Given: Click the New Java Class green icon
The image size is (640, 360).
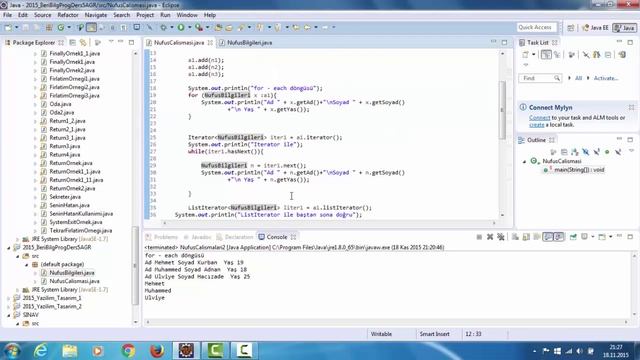Looking at the screenshot, I should tap(60, 27).
